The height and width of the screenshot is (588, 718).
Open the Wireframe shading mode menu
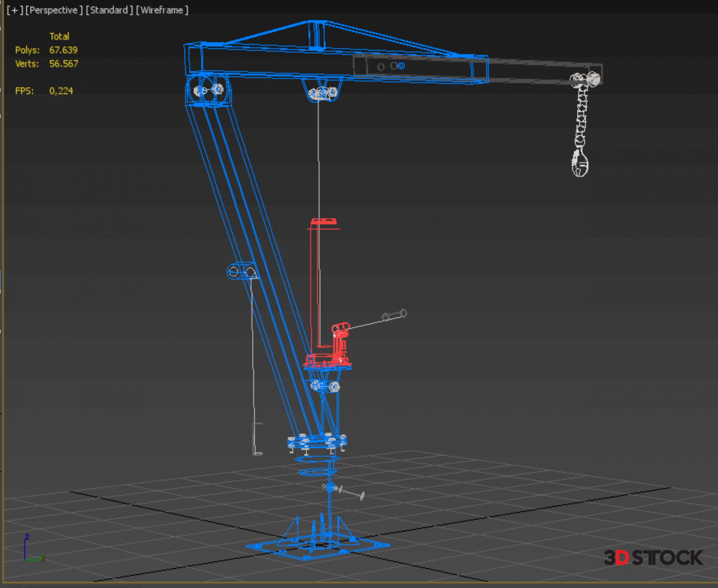click(162, 10)
